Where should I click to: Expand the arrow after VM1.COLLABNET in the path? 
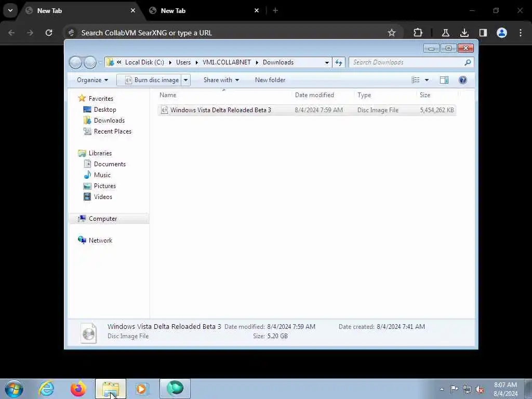(x=257, y=62)
